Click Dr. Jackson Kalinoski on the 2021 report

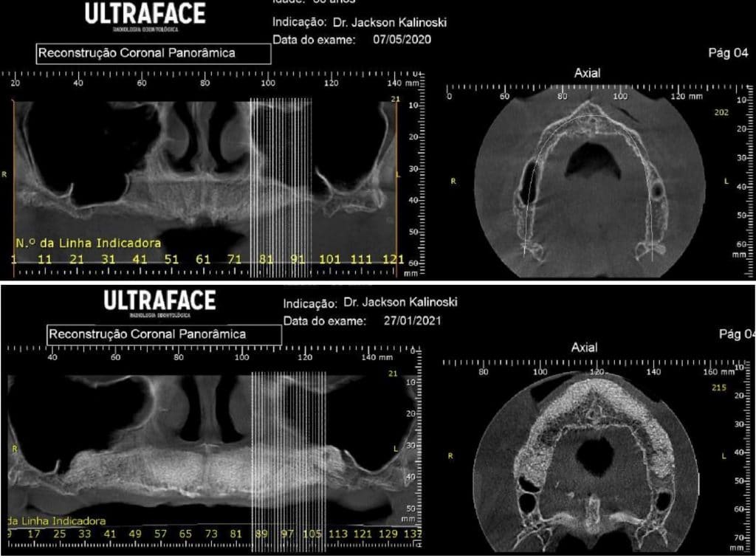(x=398, y=303)
